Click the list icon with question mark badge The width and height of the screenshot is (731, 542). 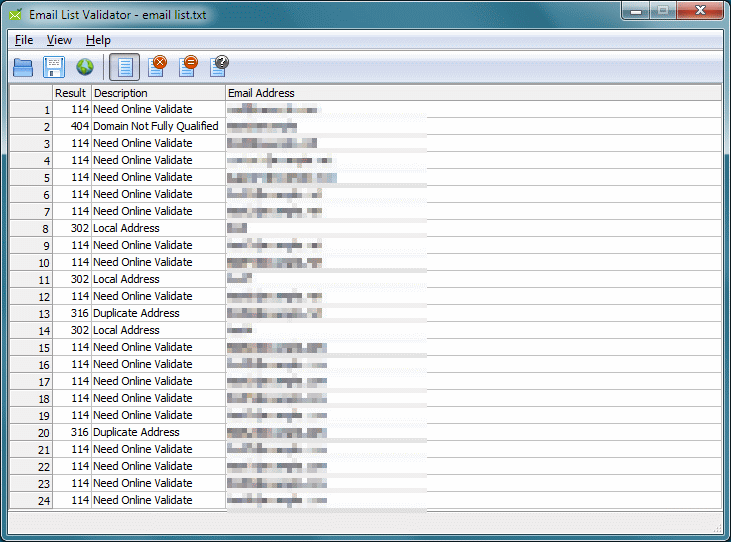coord(219,67)
